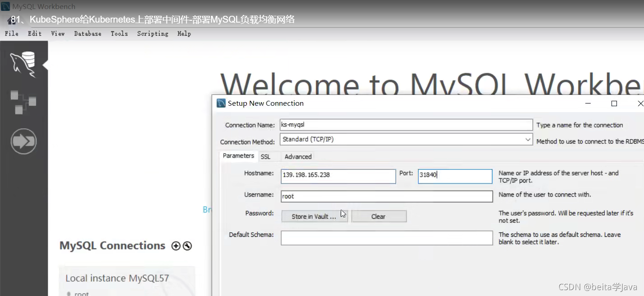Switch to the Parameters tab
Screen dimensions: 644x296
(238, 155)
